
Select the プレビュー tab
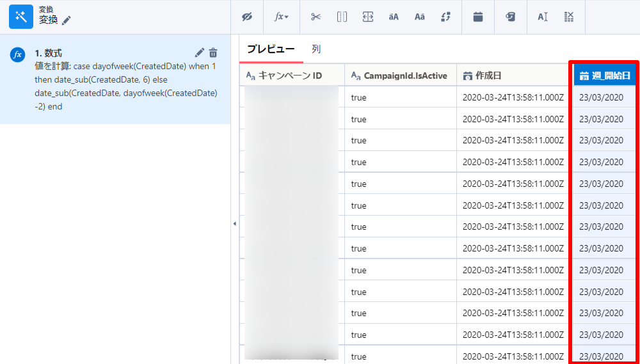(271, 49)
